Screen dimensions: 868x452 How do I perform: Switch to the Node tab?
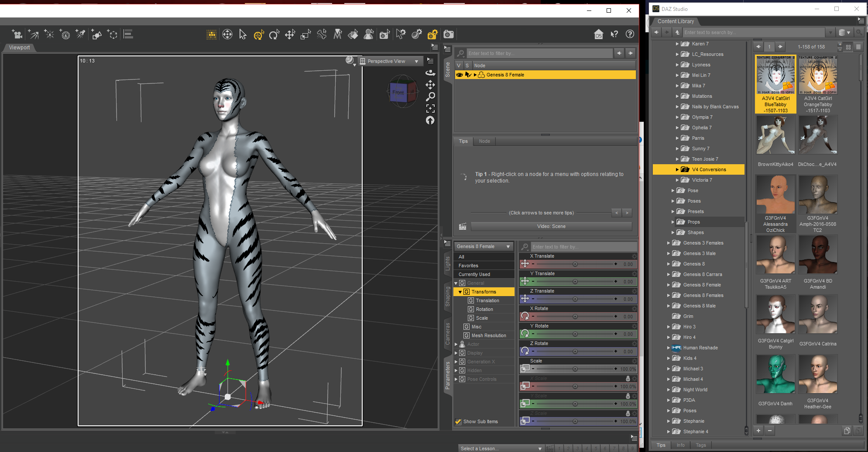(484, 141)
